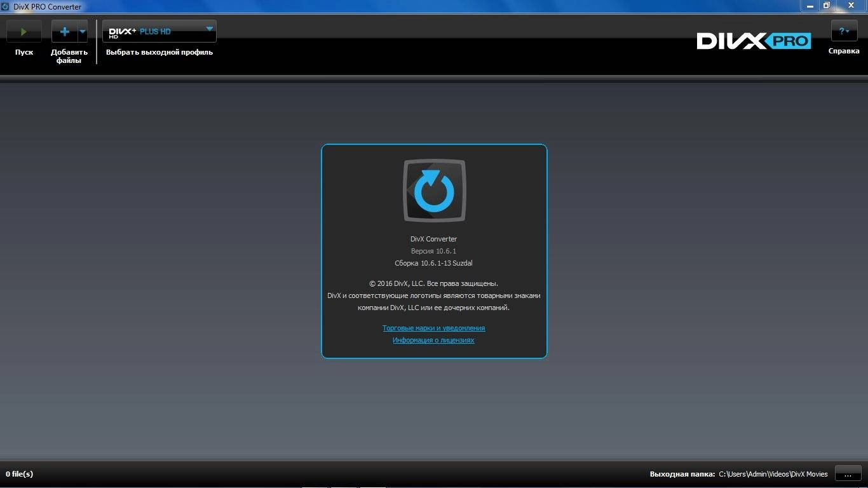Open the Справка help menu button
868x488 pixels.
coord(844,31)
